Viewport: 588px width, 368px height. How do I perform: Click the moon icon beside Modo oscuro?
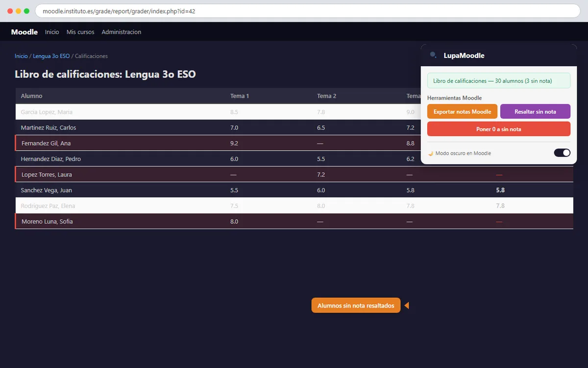tap(431, 154)
